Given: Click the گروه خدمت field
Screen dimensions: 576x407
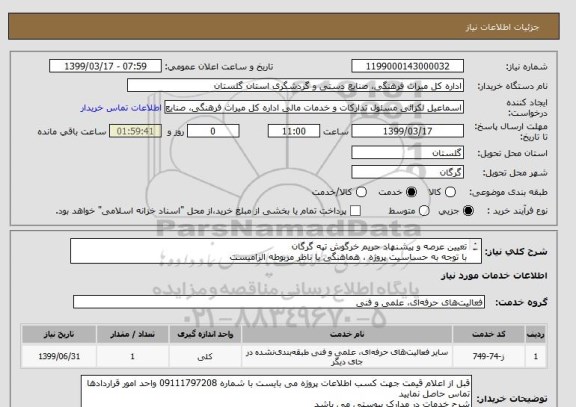Looking at the screenshot, I should point(279,302).
